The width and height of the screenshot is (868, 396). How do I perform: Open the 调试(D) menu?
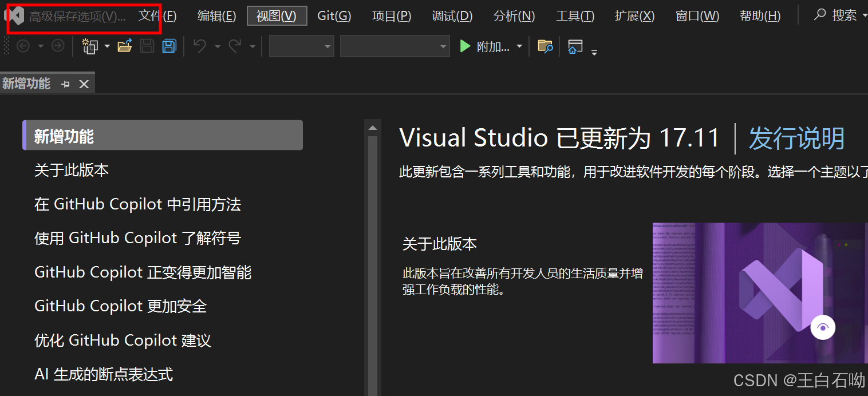[452, 15]
